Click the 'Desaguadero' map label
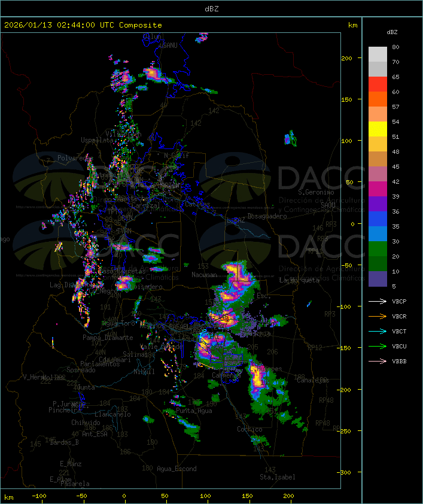Viewport: 423px width, 504px height. coord(267,216)
